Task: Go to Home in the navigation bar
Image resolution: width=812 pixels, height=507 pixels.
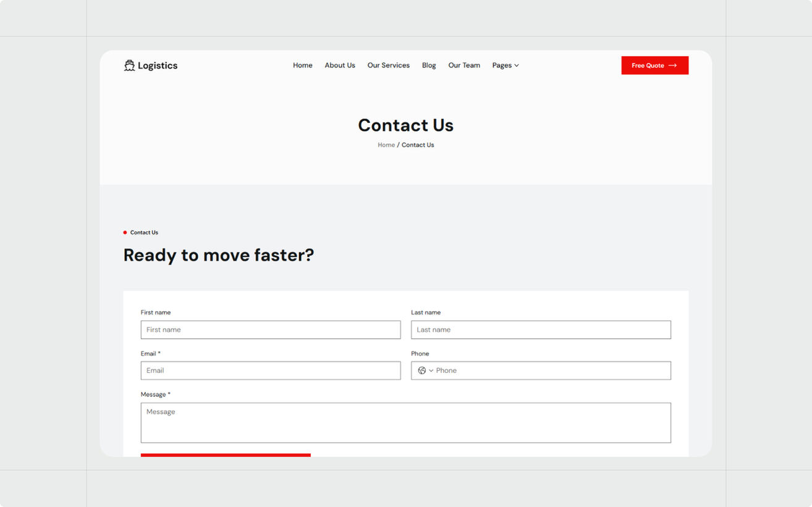Action: [x=303, y=65]
